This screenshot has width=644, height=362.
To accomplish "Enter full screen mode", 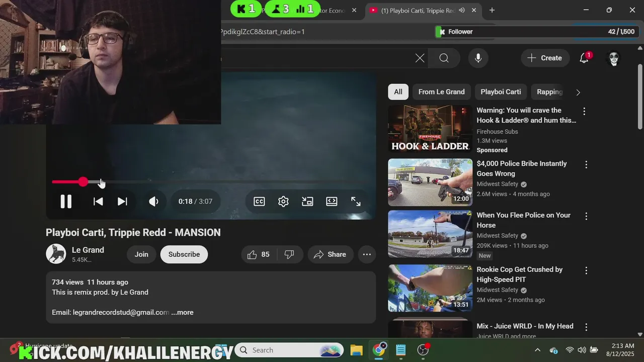I will [356, 202].
